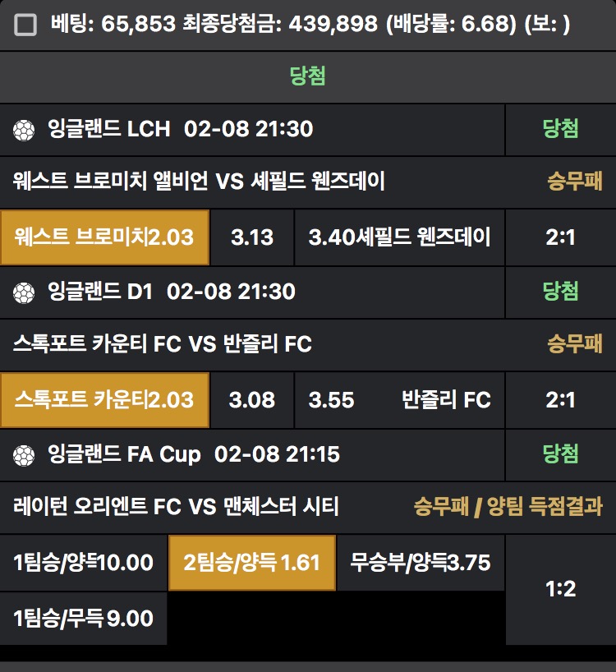616x672 pixels.
Task: Choose highlighted 2팀승/양득 1.61 option
Action: click(252, 563)
